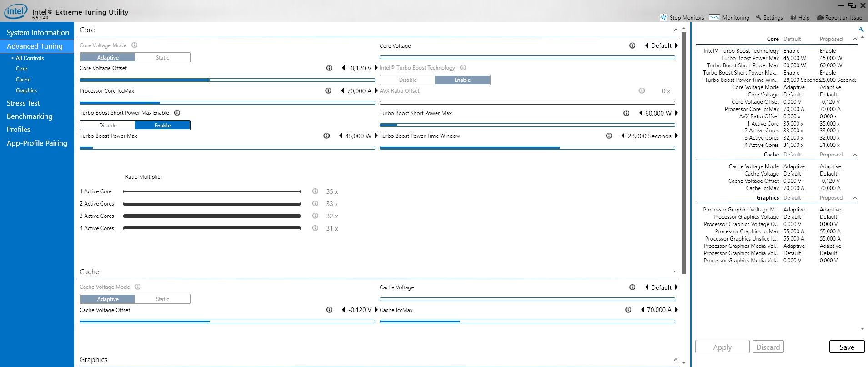Show info for Core Voltage Mode

point(134,45)
